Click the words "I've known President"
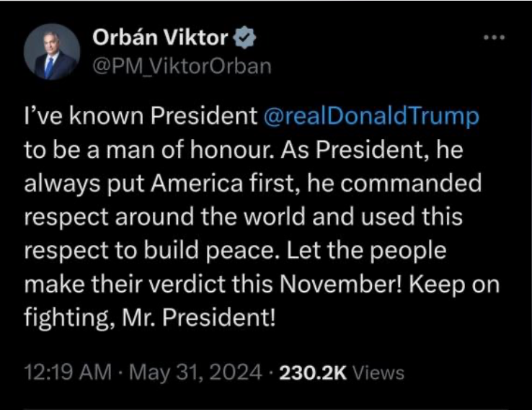The image size is (532, 410). 141,117
